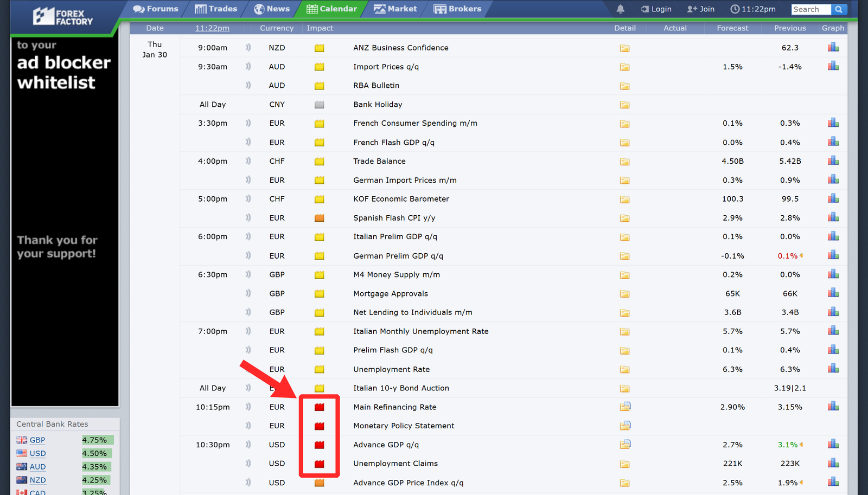This screenshot has height=495, width=868.
Task: Toggle sound alert for Advance GDP q/q
Action: point(248,445)
